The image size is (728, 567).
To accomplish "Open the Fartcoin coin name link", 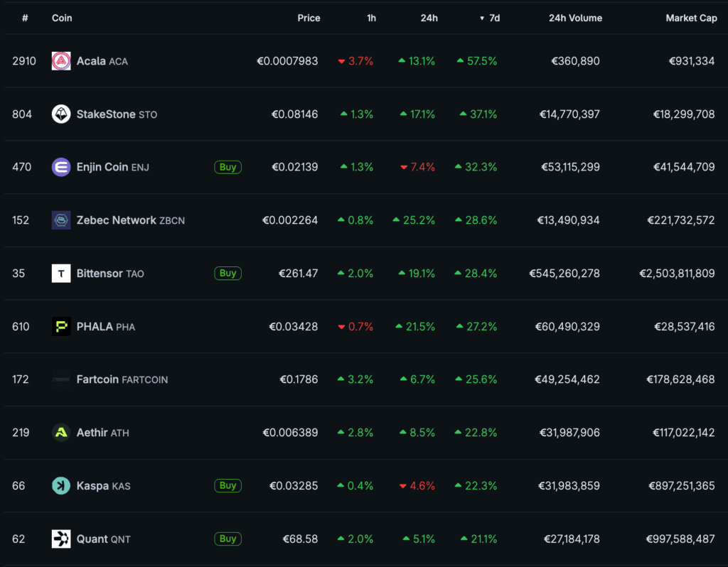I will click(x=97, y=379).
